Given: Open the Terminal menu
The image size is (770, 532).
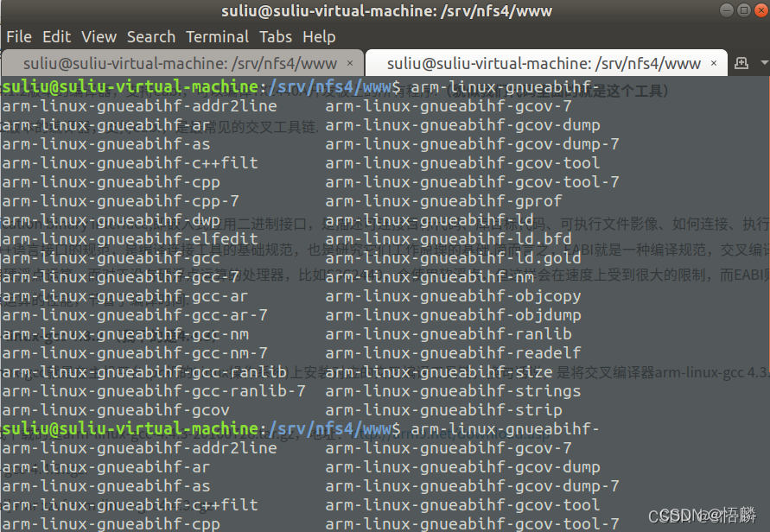Looking at the screenshot, I should tap(217, 37).
